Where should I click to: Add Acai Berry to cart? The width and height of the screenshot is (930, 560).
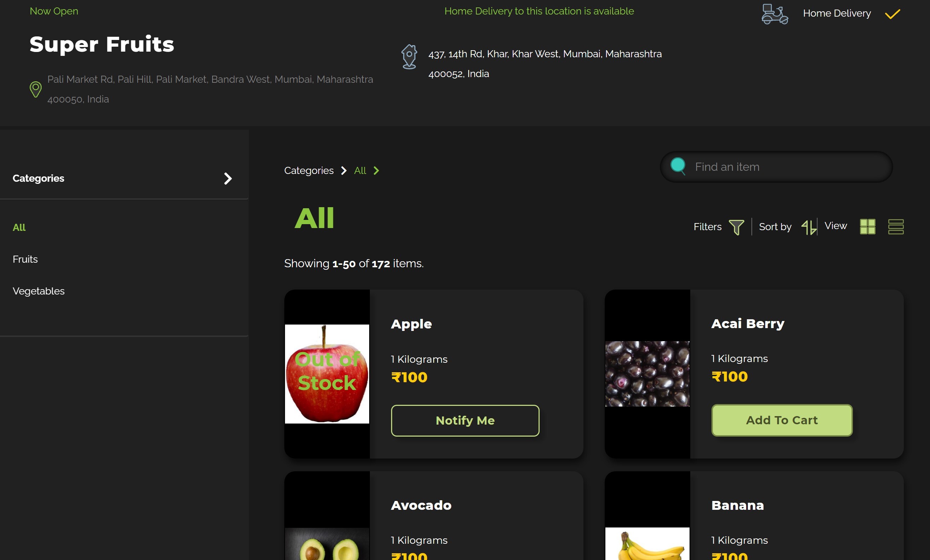click(782, 420)
